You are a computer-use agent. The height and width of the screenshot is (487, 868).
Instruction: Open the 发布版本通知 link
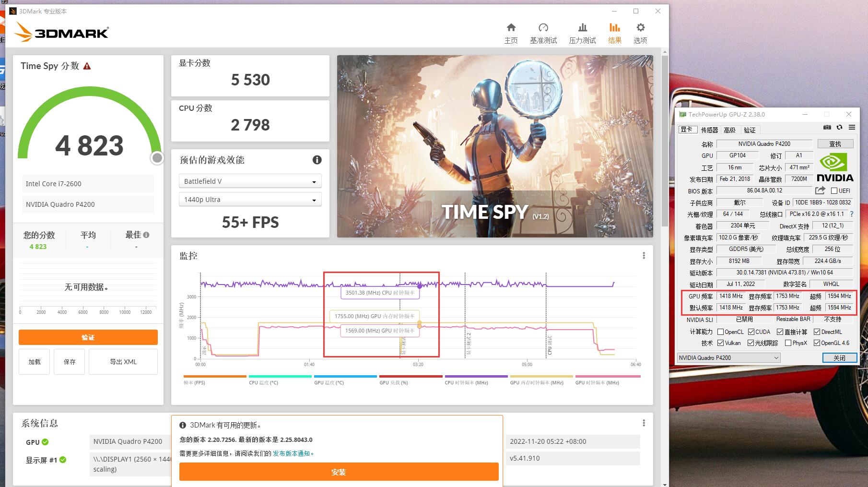coord(293,453)
